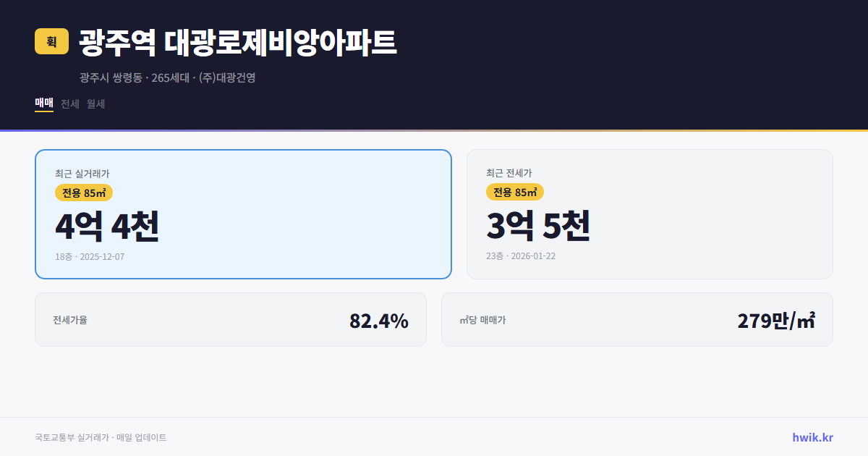The image size is (868, 456).
Task: Switch to the 매매 tab
Action: coord(43,104)
